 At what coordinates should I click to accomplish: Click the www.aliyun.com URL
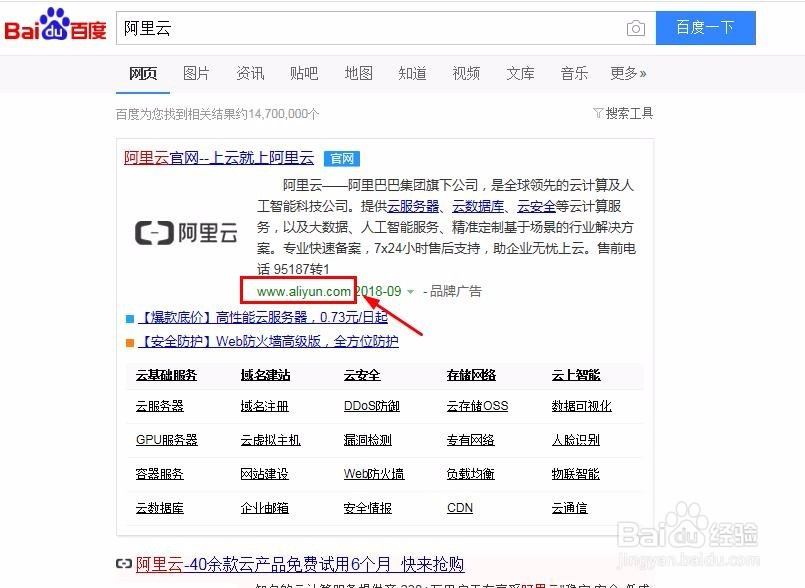coord(303,292)
